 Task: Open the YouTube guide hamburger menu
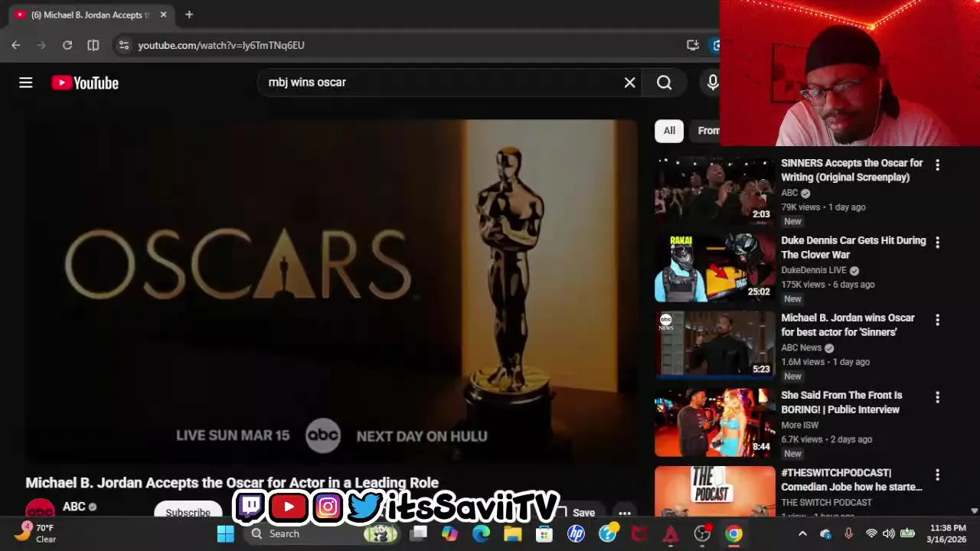coord(26,83)
